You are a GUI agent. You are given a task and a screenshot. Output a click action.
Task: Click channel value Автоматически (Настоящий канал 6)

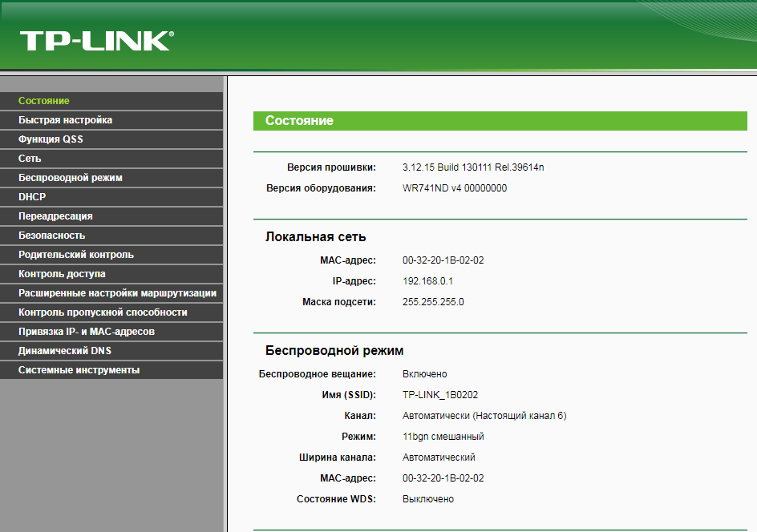pyautogui.click(x=484, y=416)
